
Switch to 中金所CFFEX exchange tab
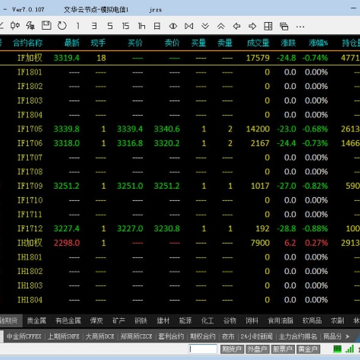tap(24, 336)
